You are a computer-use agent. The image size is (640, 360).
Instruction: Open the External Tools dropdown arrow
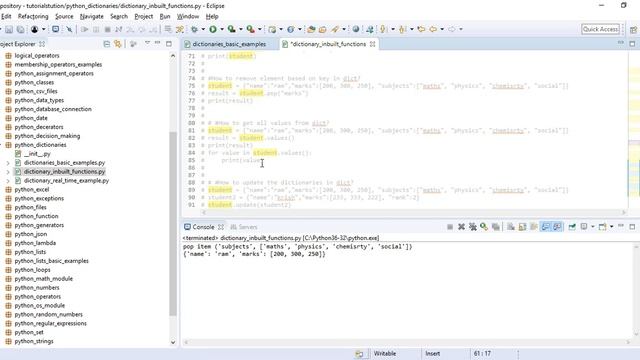coord(260,29)
